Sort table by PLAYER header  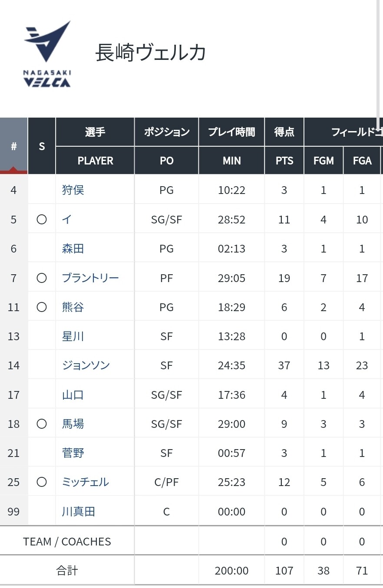(x=95, y=161)
